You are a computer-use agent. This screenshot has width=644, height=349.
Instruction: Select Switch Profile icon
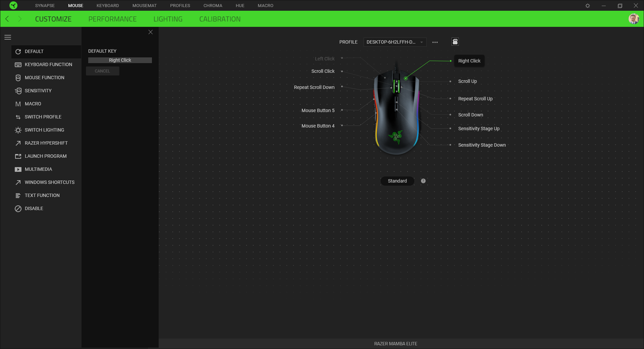18,117
